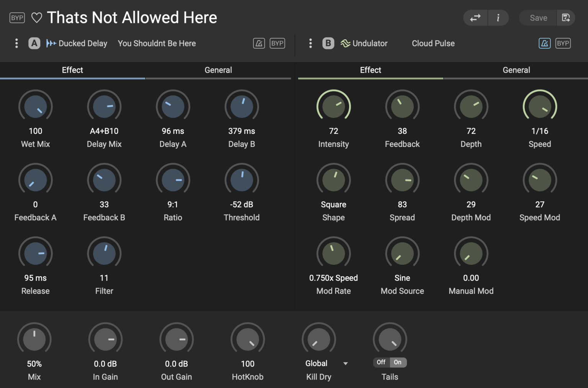The image size is (588, 388).
Task: Click the Threshold knob
Action: [242, 180]
